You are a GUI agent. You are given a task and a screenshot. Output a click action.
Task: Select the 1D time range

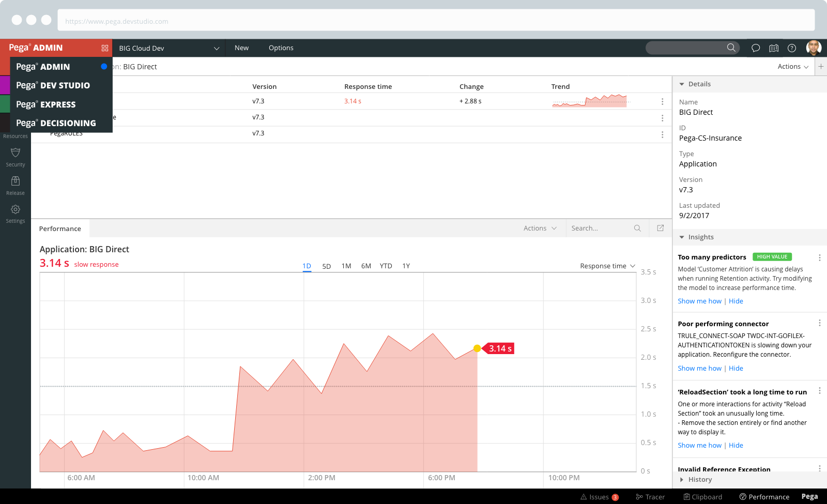click(307, 266)
